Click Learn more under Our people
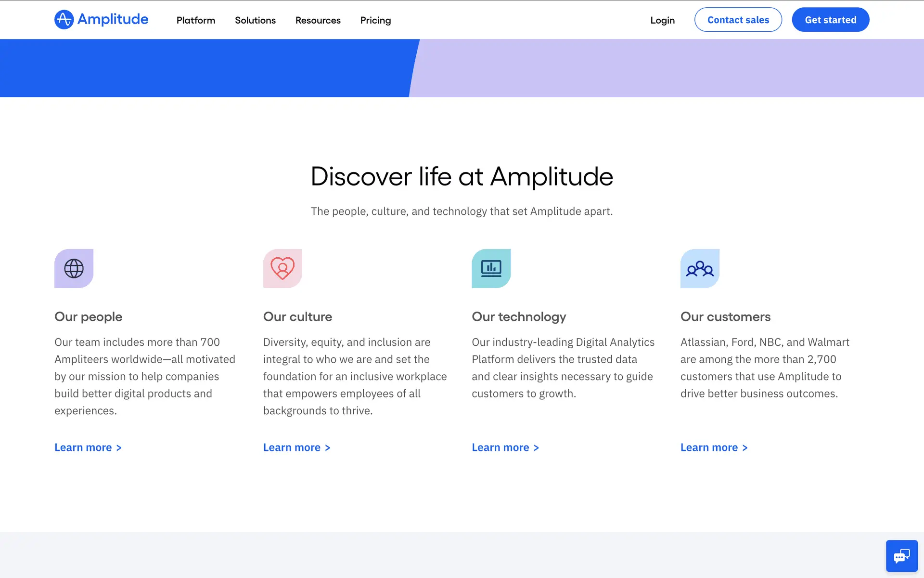924x578 pixels. point(88,447)
